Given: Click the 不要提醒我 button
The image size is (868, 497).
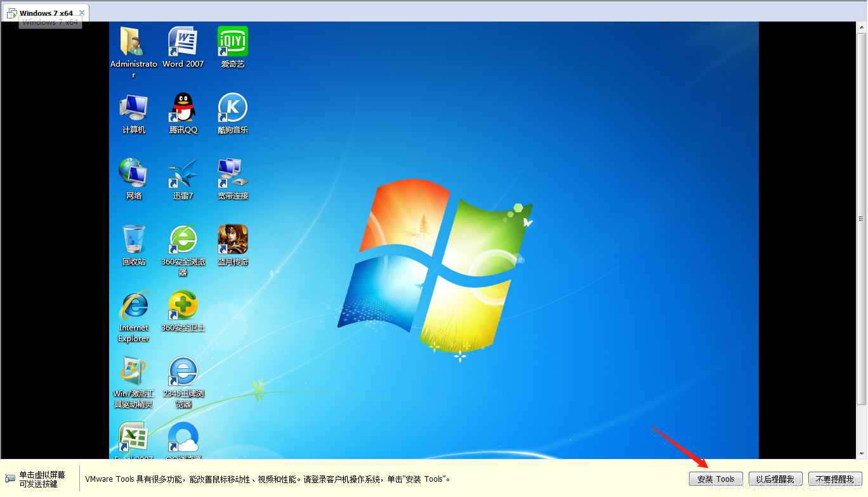Looking at the screenshot, I should 835,479.
